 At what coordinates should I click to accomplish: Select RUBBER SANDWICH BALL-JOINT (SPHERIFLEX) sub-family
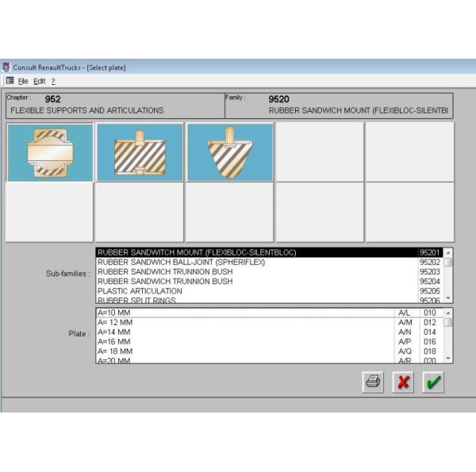(181, 263)
